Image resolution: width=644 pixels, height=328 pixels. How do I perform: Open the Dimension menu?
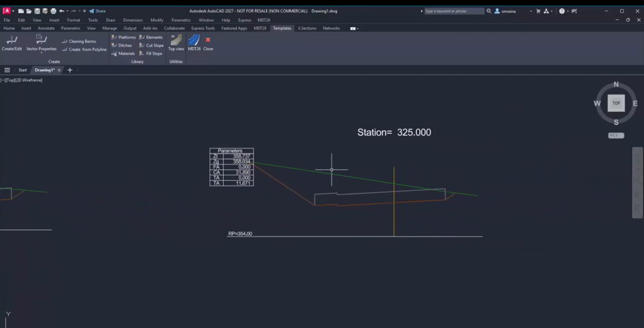pos(132,20)
